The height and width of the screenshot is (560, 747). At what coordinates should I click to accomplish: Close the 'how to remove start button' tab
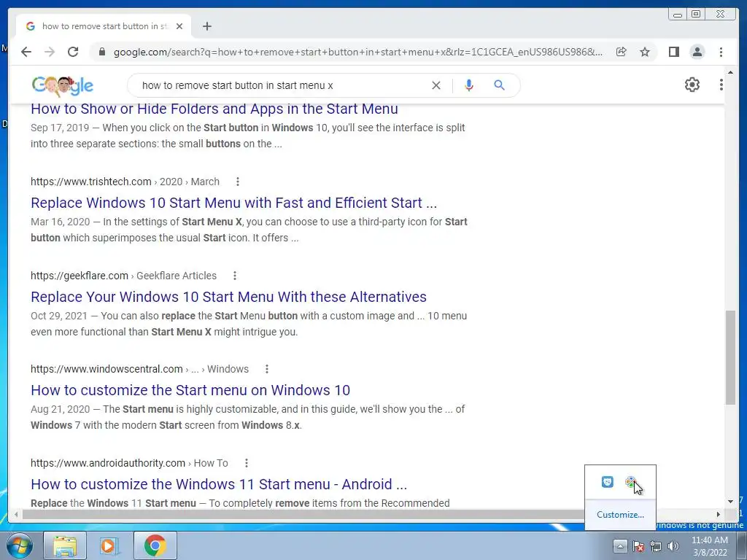coord(179,26)
